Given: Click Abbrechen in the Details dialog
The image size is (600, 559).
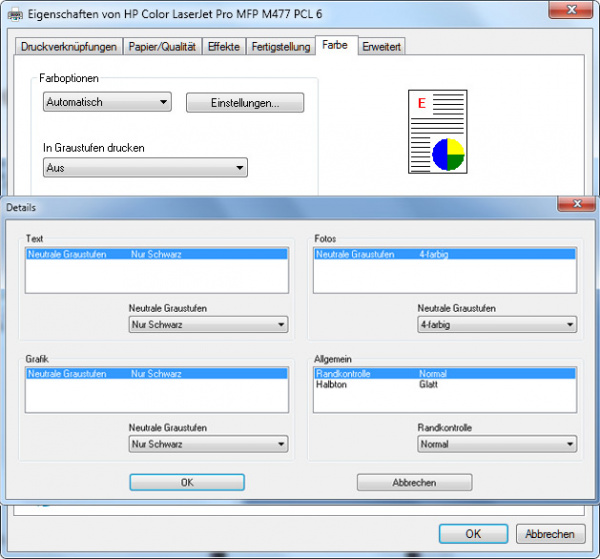Looking at the screenshot, I should coord(414,482).
